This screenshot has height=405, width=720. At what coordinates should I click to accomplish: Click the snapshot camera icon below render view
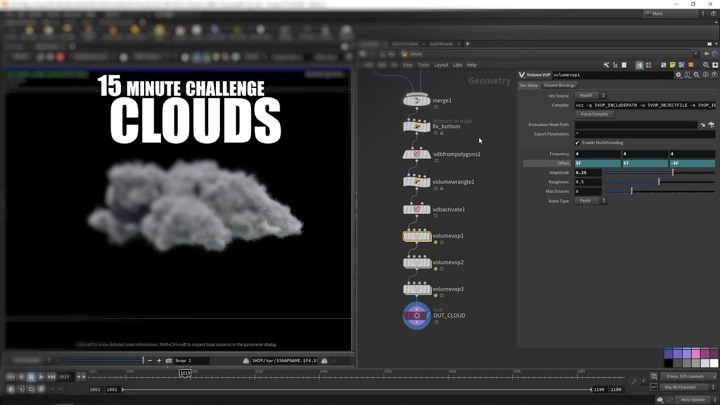click(169, 361)
